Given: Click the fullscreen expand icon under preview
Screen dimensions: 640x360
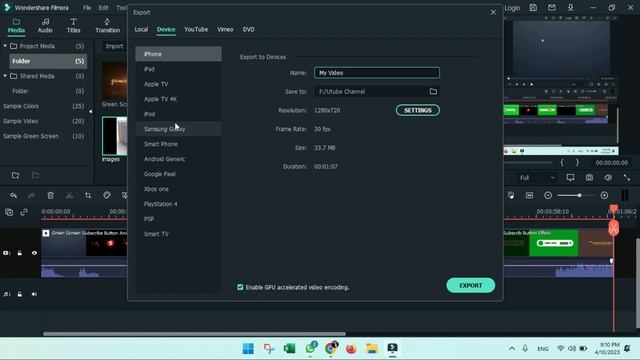Looking at the screenshot, I should [x=627, y=178].
